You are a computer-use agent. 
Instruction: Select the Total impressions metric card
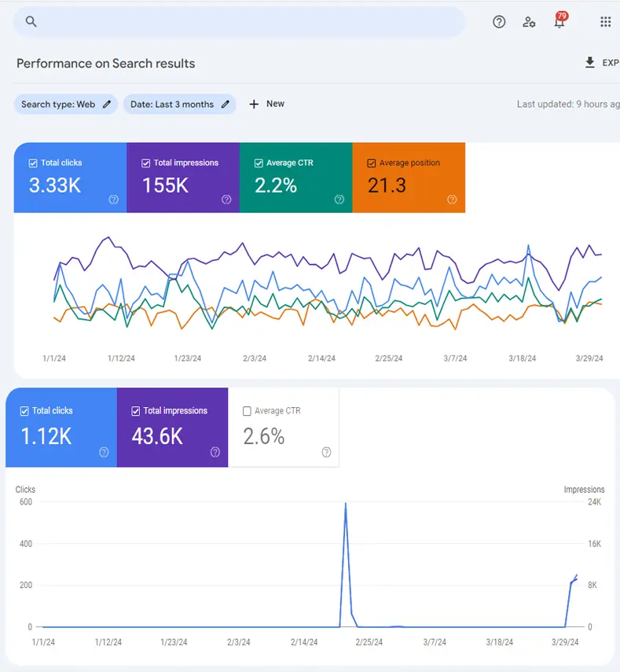(182, 178)
